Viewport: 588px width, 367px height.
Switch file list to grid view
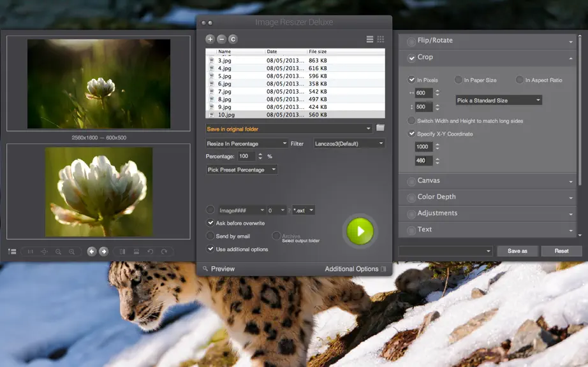tap(381, 39)
